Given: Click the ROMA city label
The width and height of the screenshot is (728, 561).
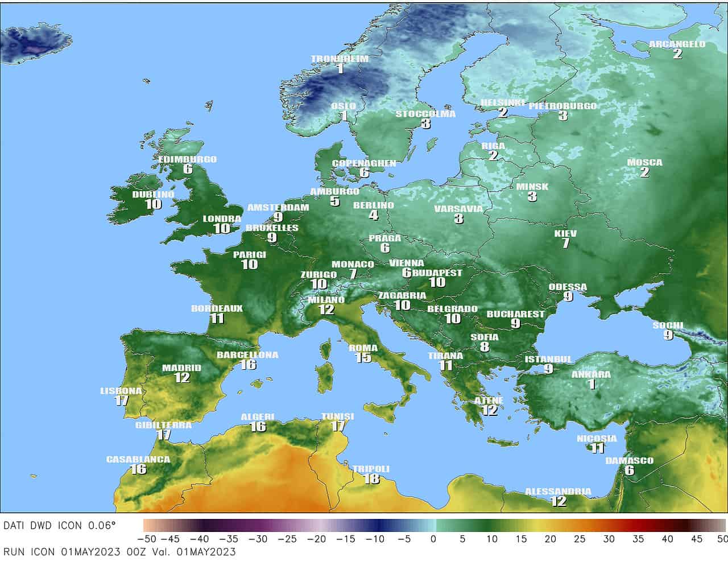Looking at the screenshot, I should tap(363, 348).
